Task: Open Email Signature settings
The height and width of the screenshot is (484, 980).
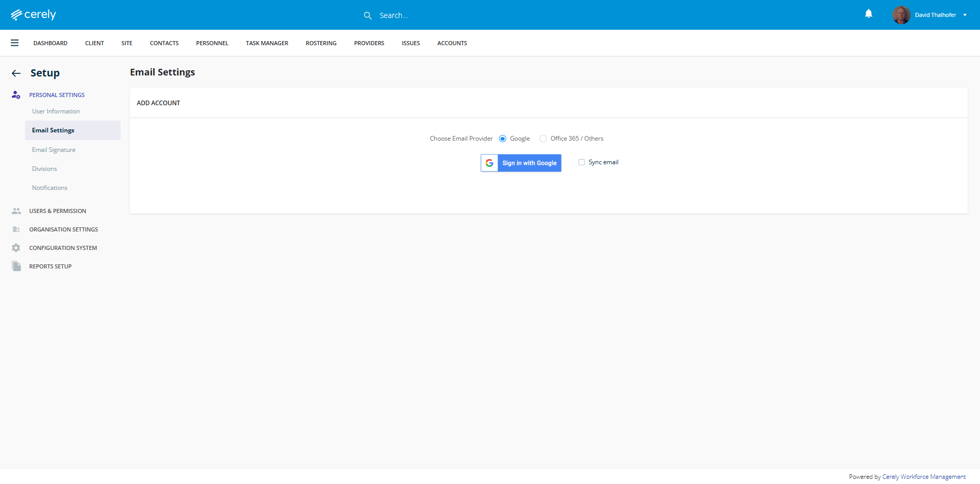Action: point(54,150)
